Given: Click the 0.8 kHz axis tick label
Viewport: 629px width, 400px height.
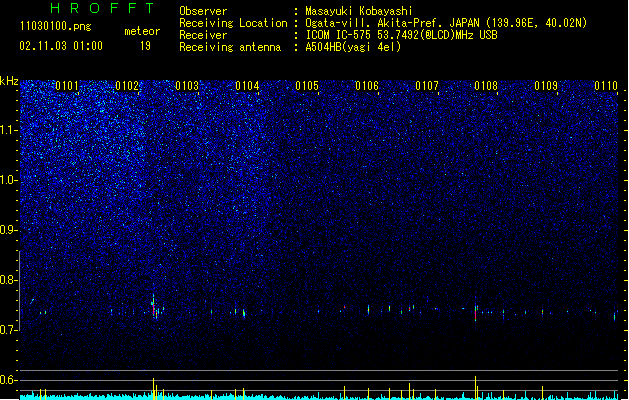Looking at the screenshot, I should click(x=9, y=280).
